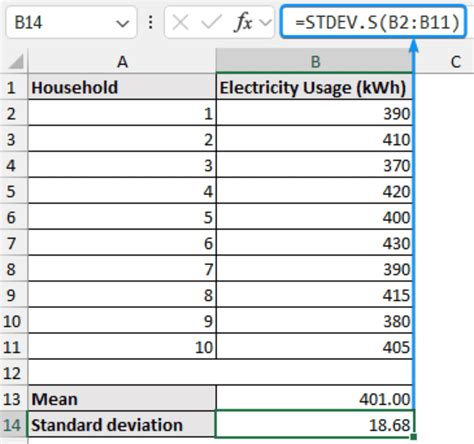The image size is (474, 444).
Task: Click the Name Box showing B14
Action: (71, 22)
